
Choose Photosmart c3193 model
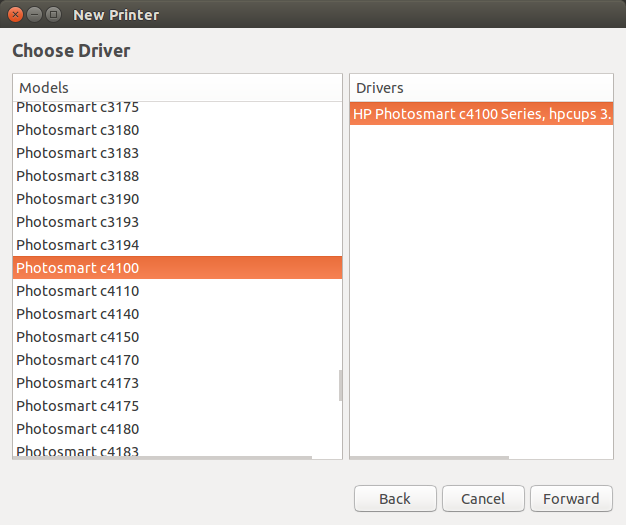(x=177, y=222)
